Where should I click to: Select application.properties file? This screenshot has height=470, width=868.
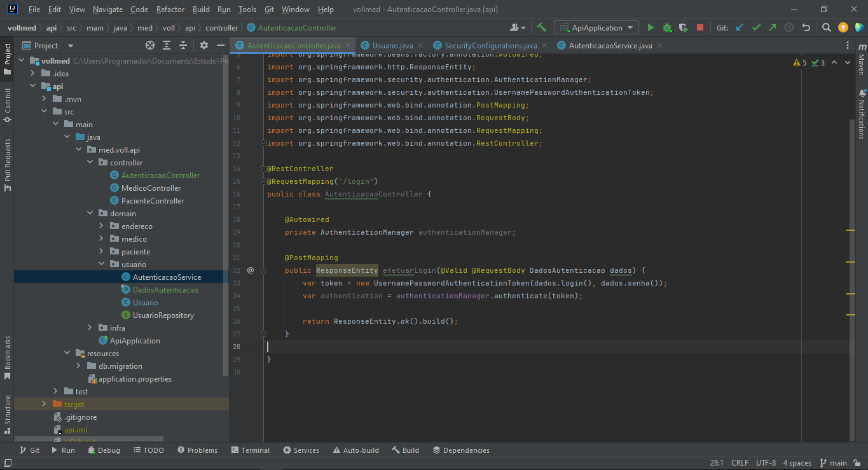tap(135, 379)
